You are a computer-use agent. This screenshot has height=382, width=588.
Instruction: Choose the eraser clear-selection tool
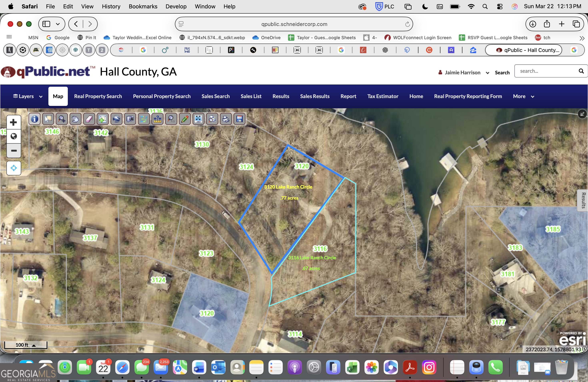(x=89, y=119)
